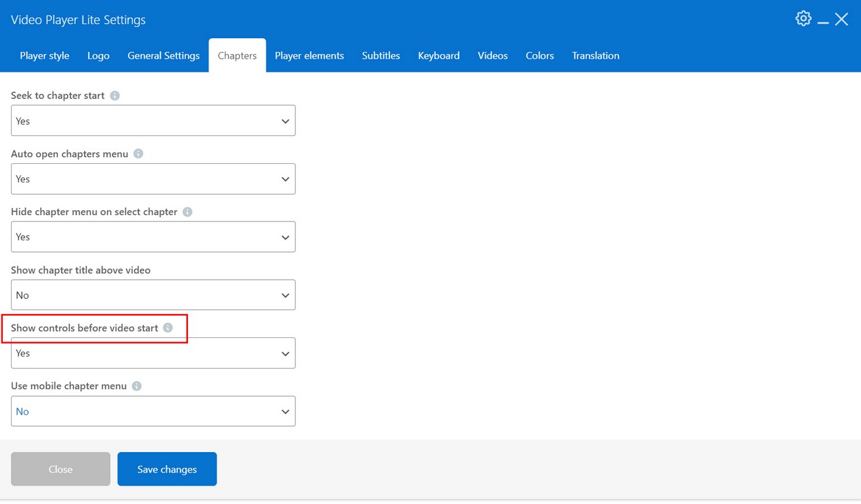Click info icon next to Use mobile chapter menu

point(137,386)
